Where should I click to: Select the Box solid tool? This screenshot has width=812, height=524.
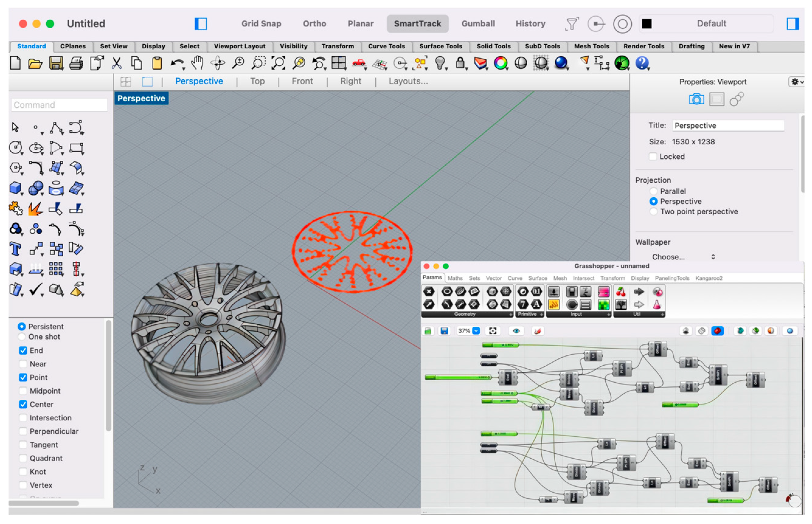pyautogui.click(x=15, y=188)
